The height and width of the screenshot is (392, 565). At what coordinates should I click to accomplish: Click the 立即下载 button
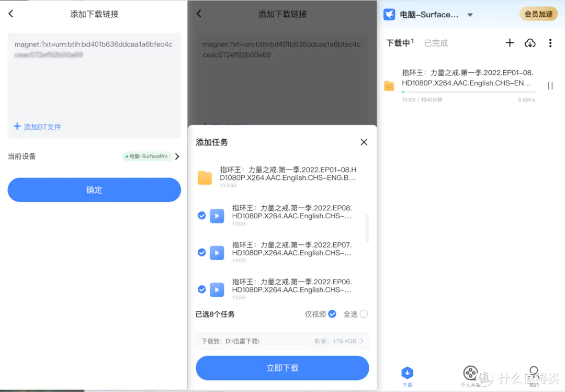282,368
